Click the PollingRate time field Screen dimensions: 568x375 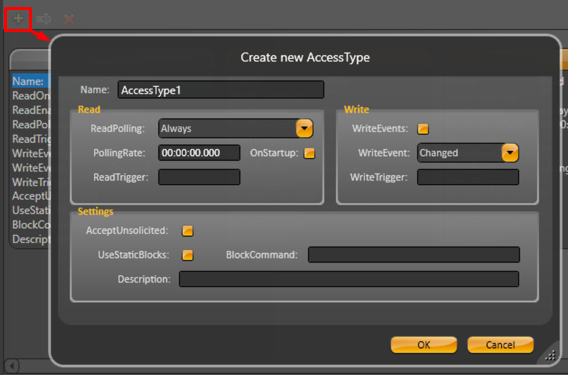(199, 153)
